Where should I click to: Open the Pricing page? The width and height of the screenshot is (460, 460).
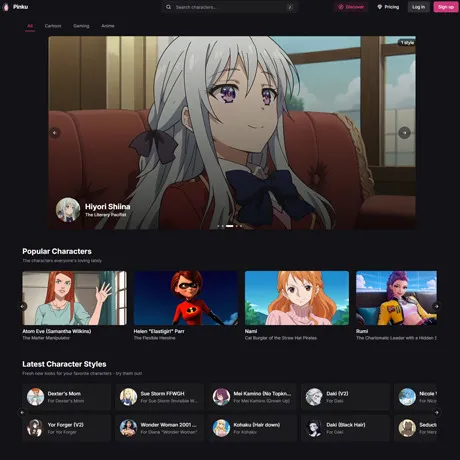click(388, 7)
